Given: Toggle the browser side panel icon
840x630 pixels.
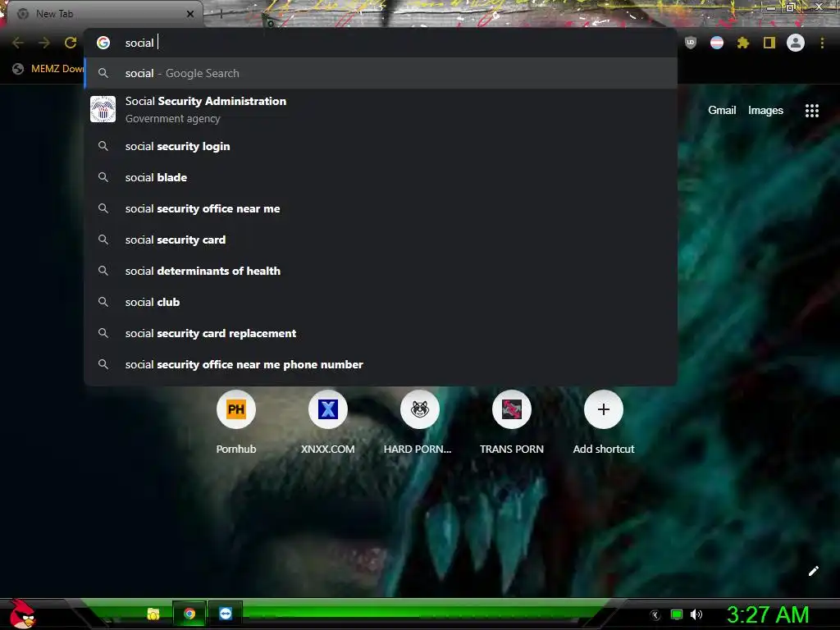Looking at the screenshot, I should coord(769,43).
